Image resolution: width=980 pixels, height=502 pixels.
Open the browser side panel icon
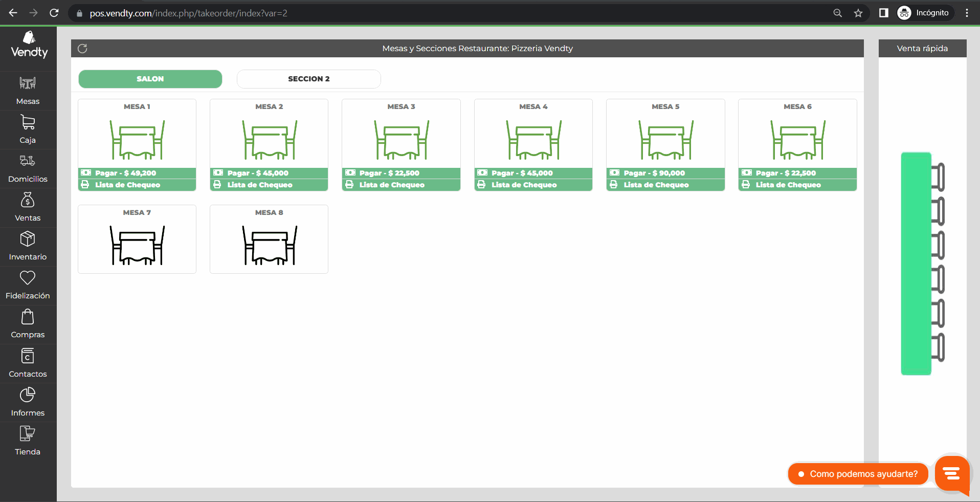883,13
